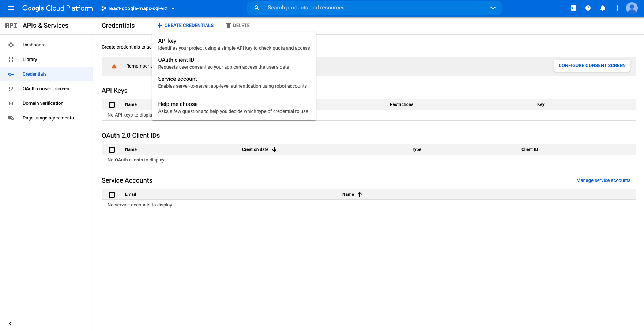This screenshot has width=644, height=331.
Task: Select Credentials in the sidebar
Action: pos(46,74)
